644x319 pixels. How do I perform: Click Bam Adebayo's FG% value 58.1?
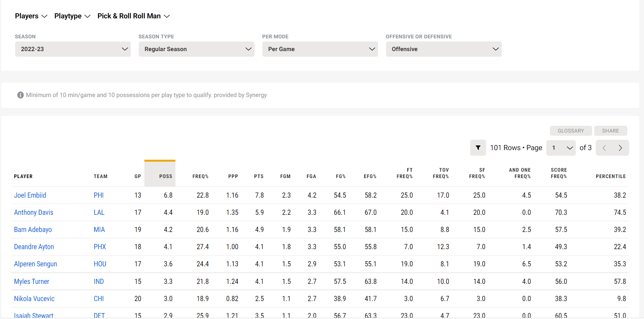tap(340, 230)
